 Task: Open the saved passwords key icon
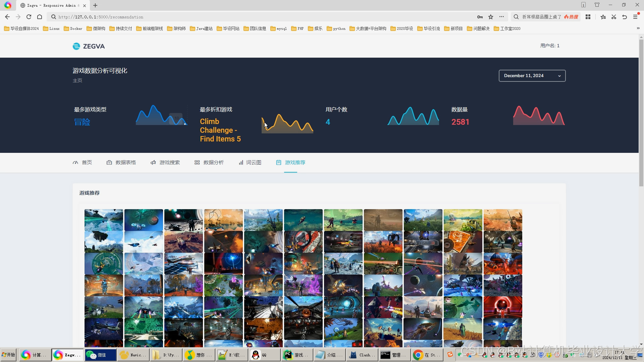coord(480,17)
